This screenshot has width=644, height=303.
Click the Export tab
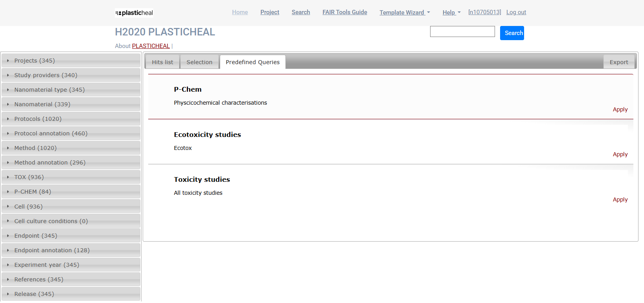[x=619, y=62]
